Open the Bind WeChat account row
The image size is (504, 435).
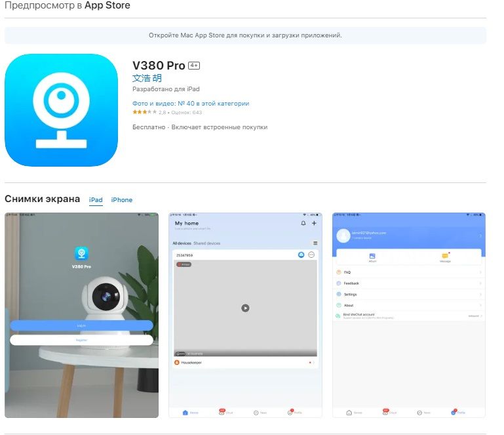pyautogui.click(x=408, y=316)
